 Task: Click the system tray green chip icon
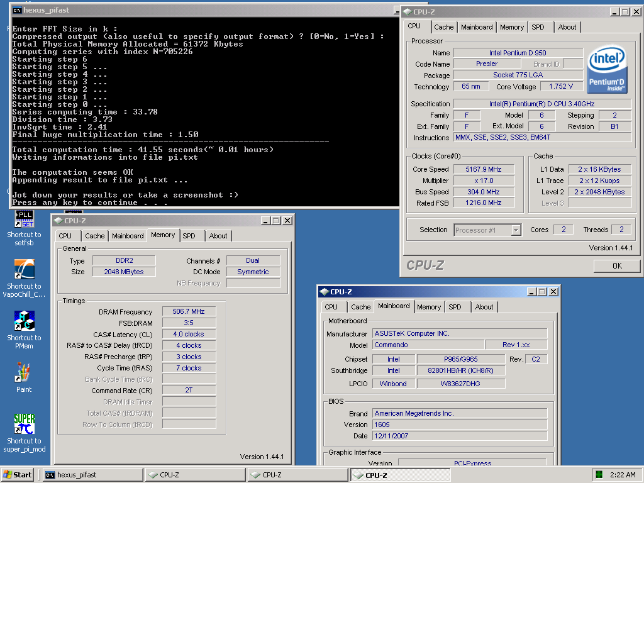click(599, 475)
